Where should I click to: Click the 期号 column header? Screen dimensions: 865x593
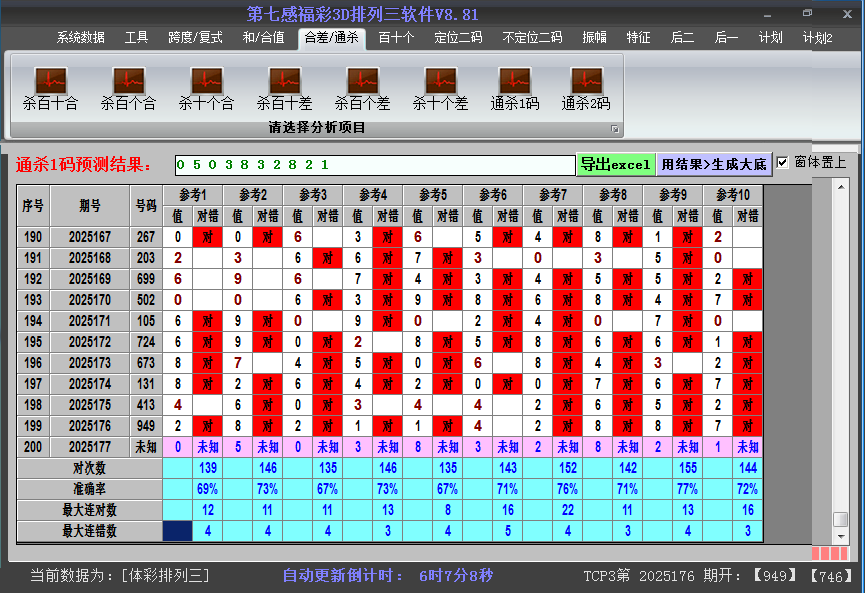tap(90, 206)
